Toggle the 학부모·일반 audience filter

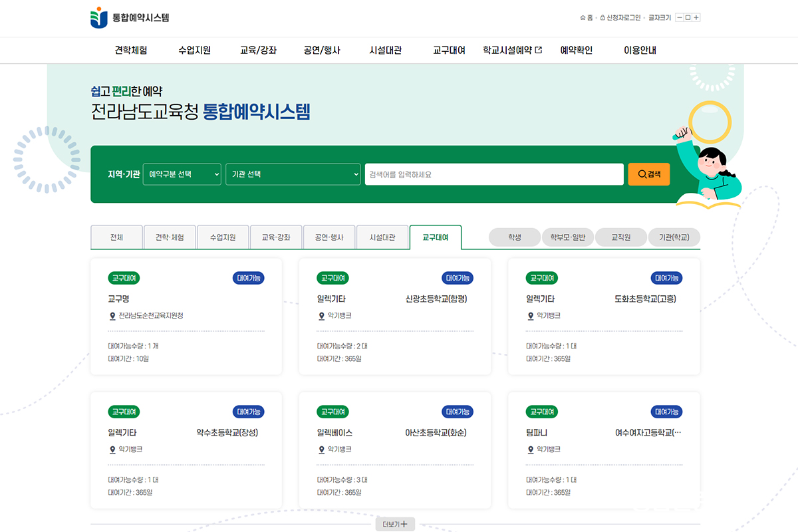click(x=568, y=237)
